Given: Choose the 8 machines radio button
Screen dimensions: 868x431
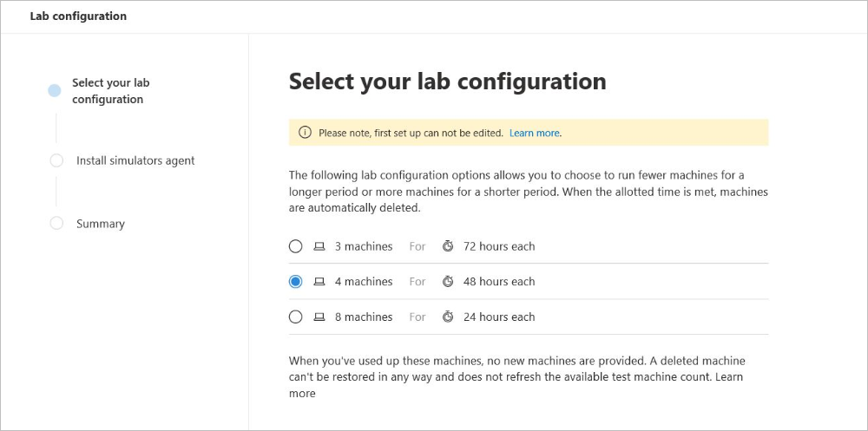Looking at the screenshot, I should click(x=296, y=317).
